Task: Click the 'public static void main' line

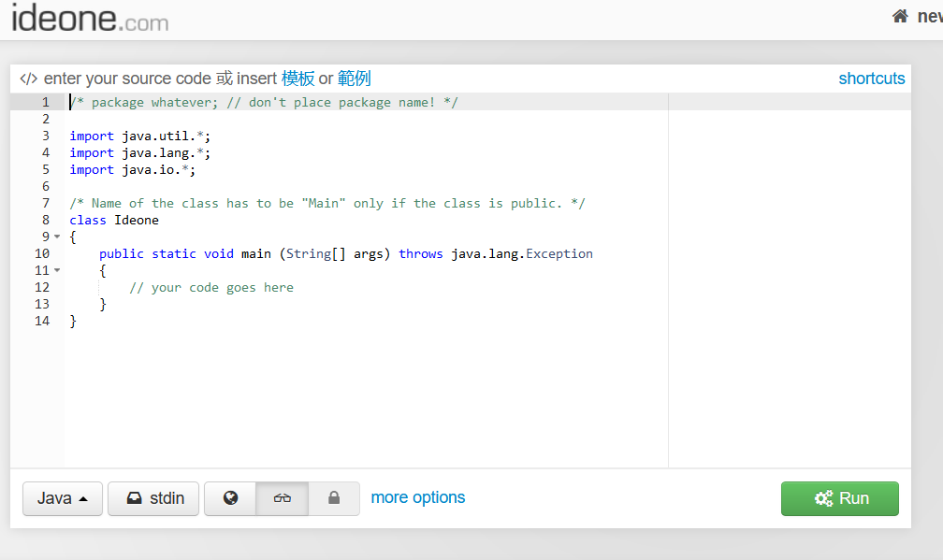Action: pos(346,253)
